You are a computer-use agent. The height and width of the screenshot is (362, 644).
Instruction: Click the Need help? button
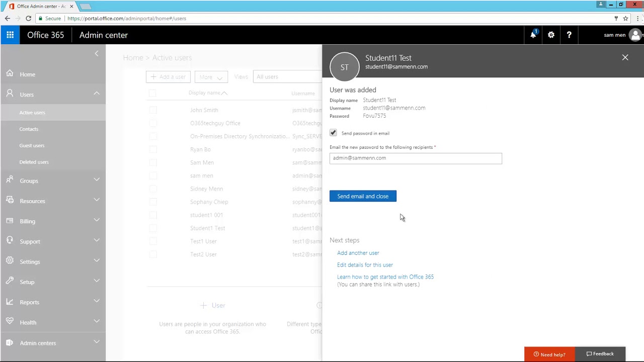pos(549,354)
